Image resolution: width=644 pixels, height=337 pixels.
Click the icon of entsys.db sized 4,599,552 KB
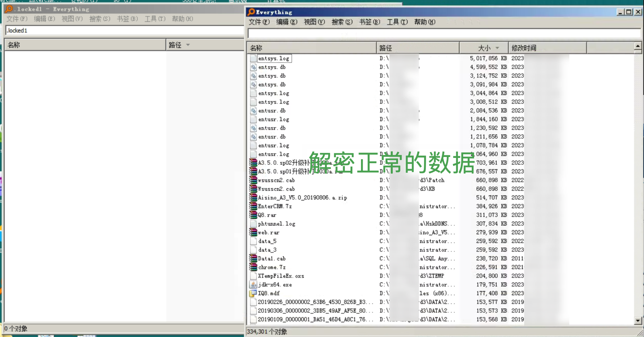click(253, 67)
